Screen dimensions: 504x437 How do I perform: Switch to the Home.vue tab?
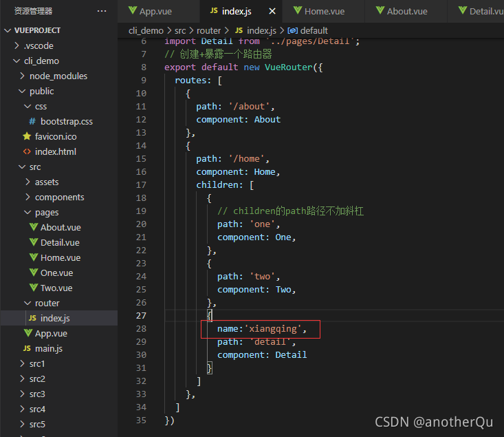pos(325,11)
